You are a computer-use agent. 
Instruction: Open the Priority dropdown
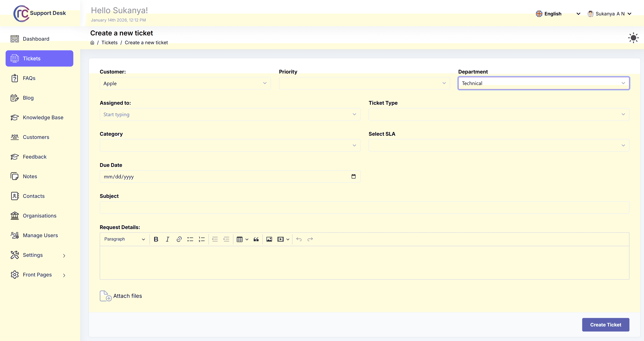364,83
